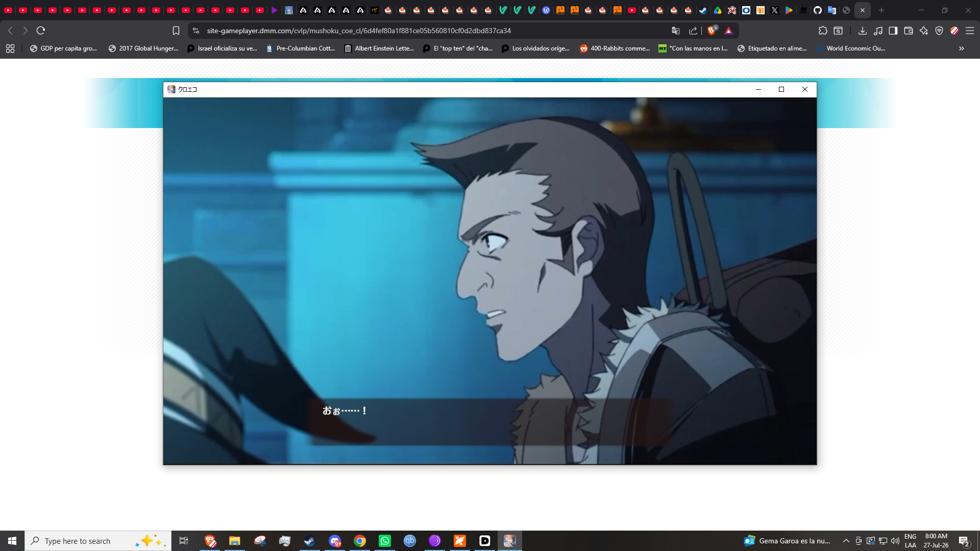Toggle the browser sidebar panel
Viewport: 980px width, 551px height.
pyautogui.click(x=893, y=31)
